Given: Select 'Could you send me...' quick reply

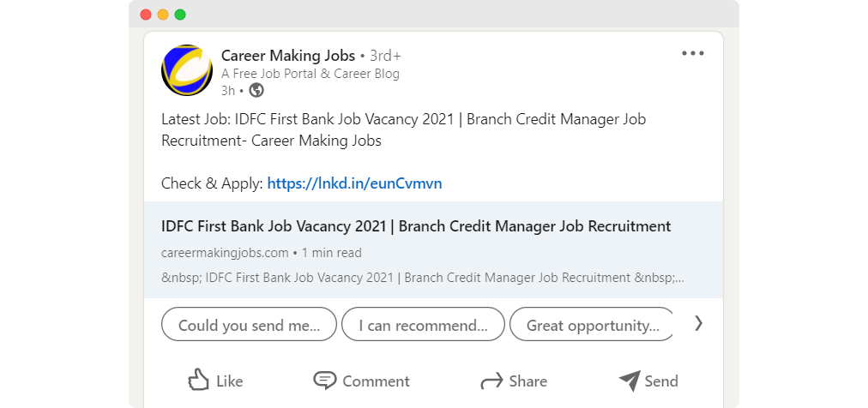Looking at the screenshot, I should [249, 325].
